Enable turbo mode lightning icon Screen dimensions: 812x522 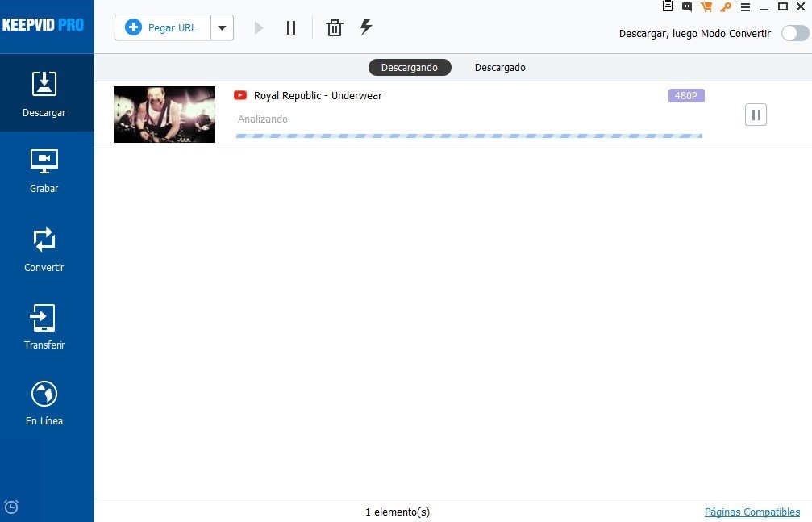(366, 27)
